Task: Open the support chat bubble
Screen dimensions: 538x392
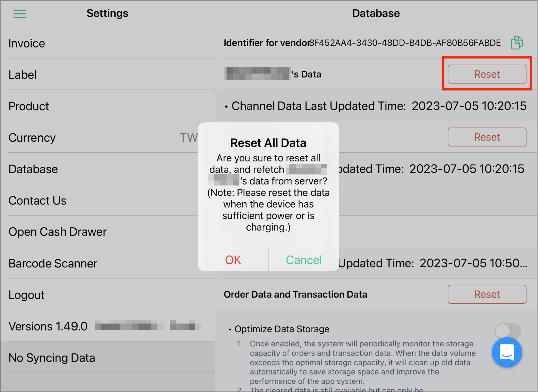Action: (507, 352)
